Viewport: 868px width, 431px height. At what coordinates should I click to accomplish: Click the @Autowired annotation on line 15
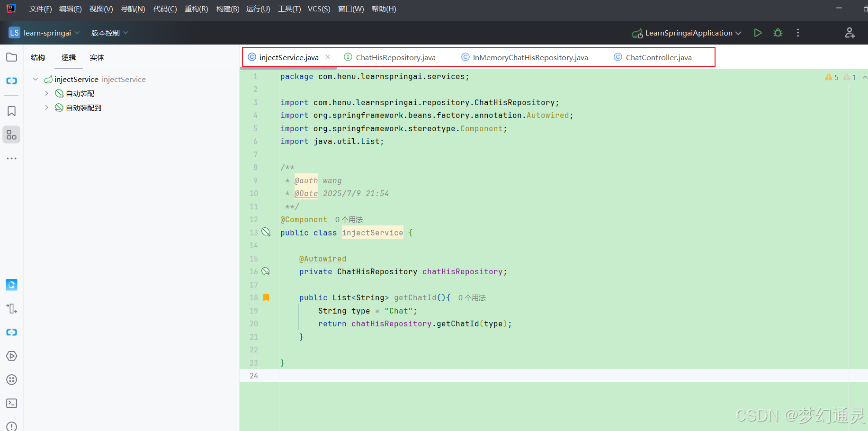point(322,259)
